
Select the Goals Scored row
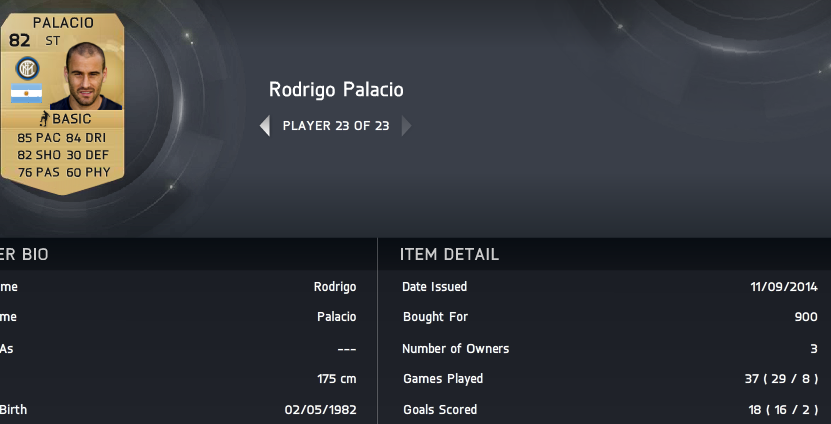coord(609,410)
